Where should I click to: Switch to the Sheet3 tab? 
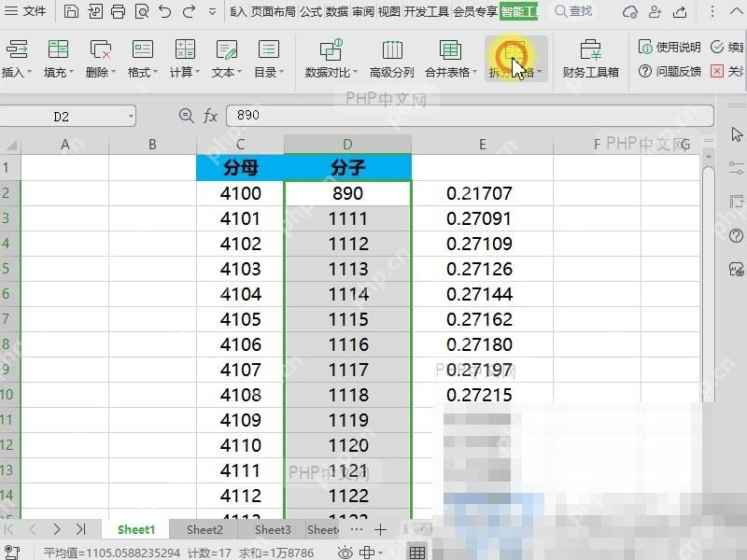[273, 529]
